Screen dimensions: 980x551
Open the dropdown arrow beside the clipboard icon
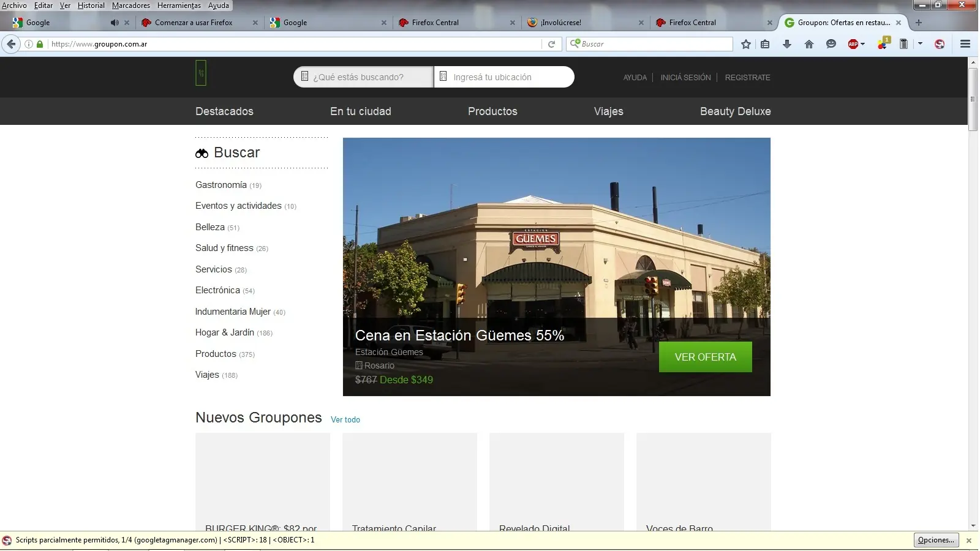point(920,44)
